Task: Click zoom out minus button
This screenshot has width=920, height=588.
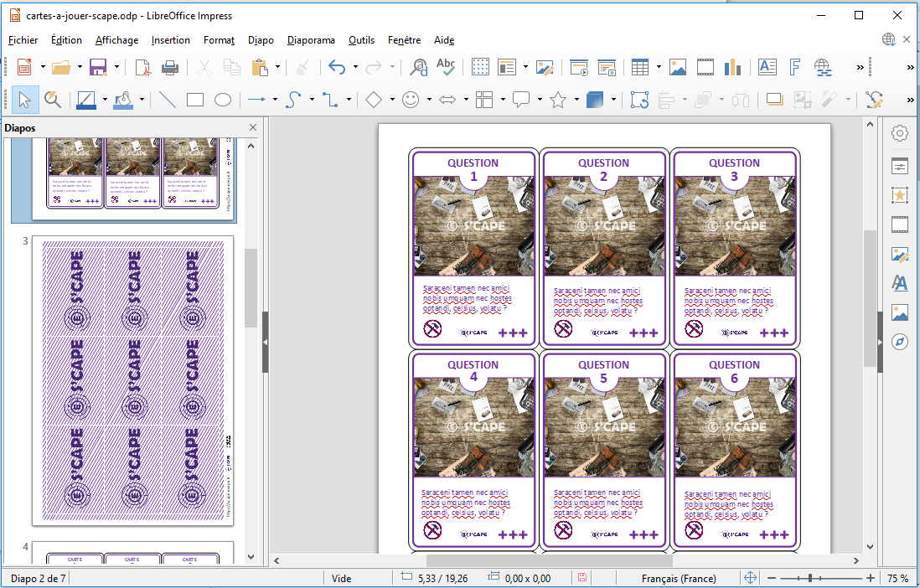Action: tap(772, 578)
